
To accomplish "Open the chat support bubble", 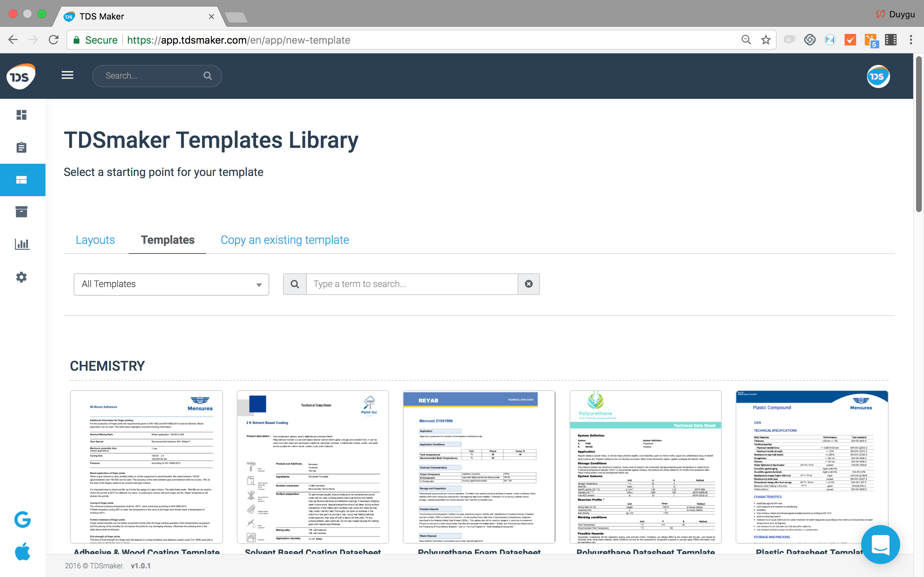I will coord(880,544).
